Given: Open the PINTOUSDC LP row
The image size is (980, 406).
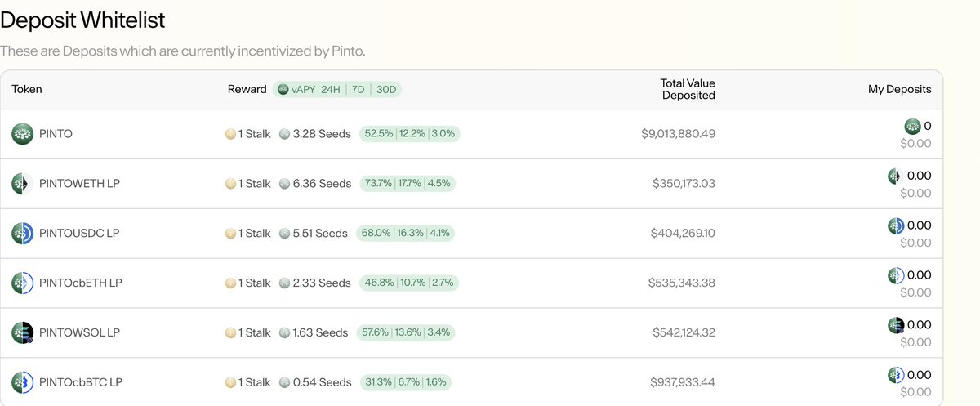Looking at the screenshot, I should pos(471,234).
